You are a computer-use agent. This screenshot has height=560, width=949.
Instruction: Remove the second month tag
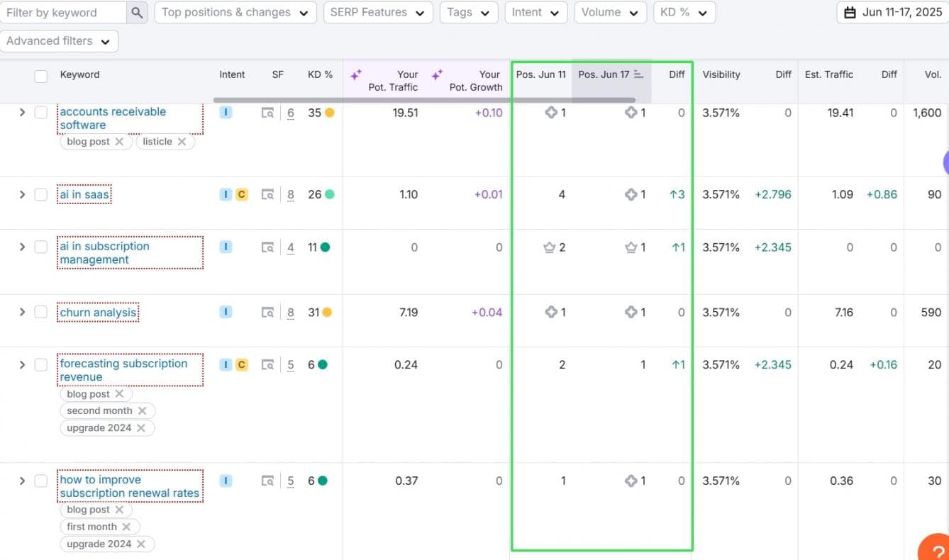(143, 411)
